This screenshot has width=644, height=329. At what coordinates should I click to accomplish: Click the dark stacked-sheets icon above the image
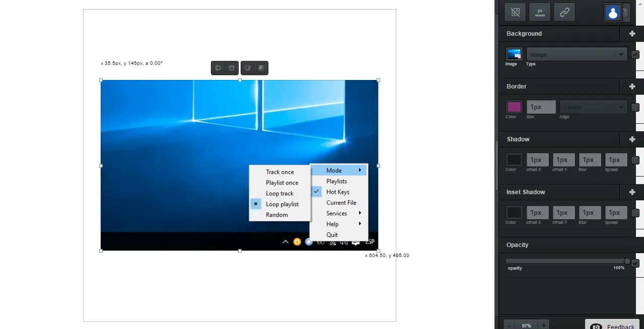pyautogui.click(x=261, y=68)
